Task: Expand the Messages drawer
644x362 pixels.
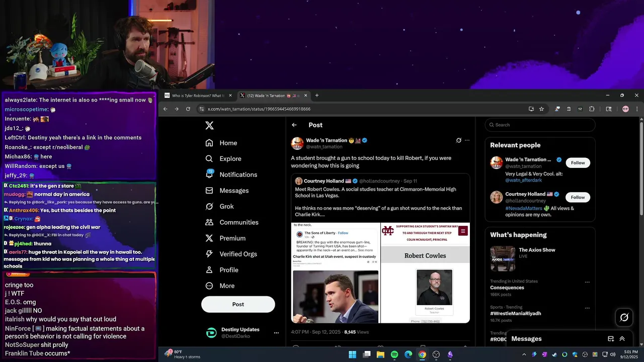Action: (x=622, y=339)
